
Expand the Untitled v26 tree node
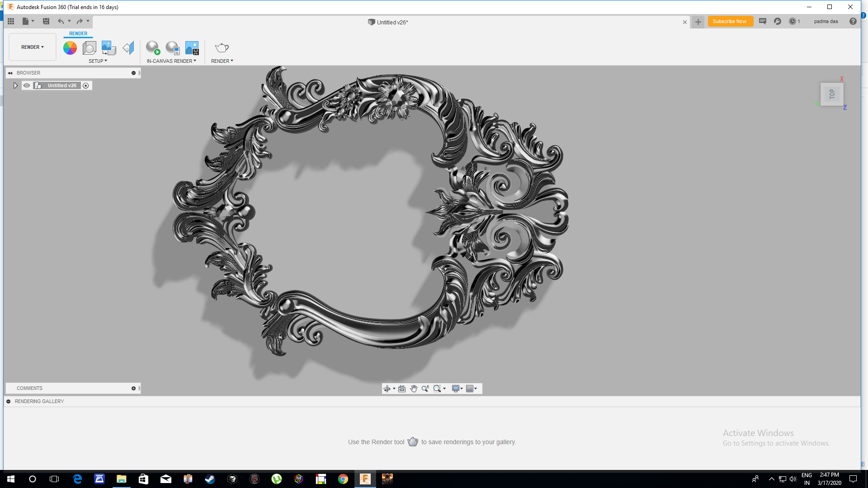[15, 85]
